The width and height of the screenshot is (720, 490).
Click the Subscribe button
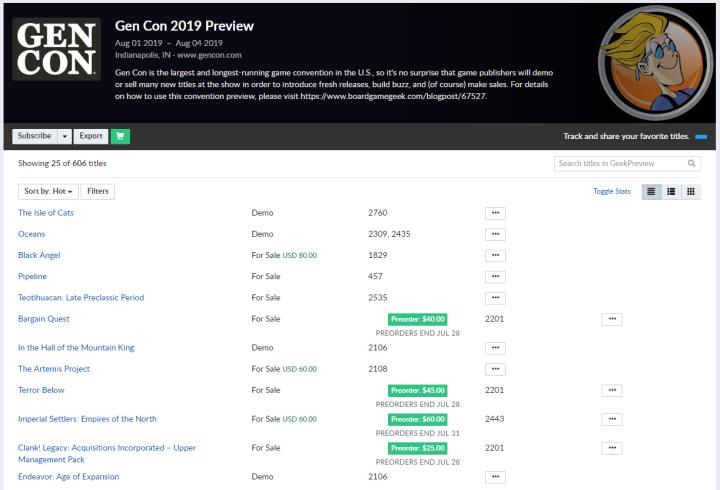click(x=34, y=136)
